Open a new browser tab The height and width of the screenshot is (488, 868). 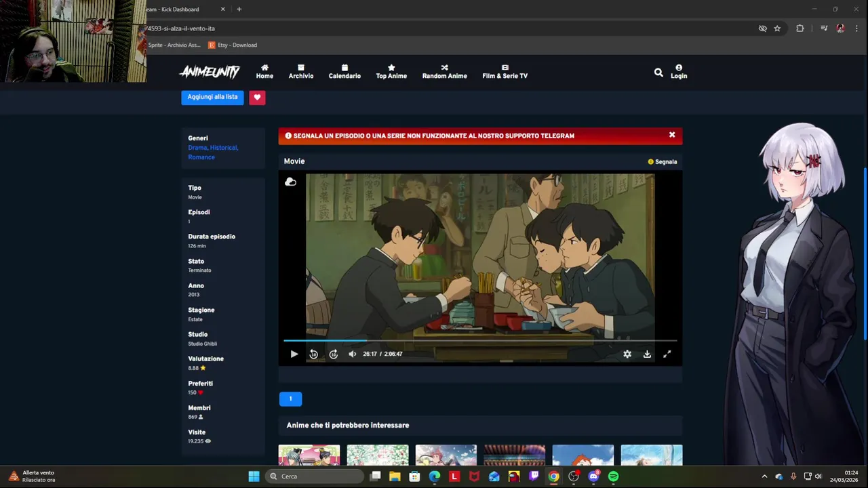click(x=239, y=9)
